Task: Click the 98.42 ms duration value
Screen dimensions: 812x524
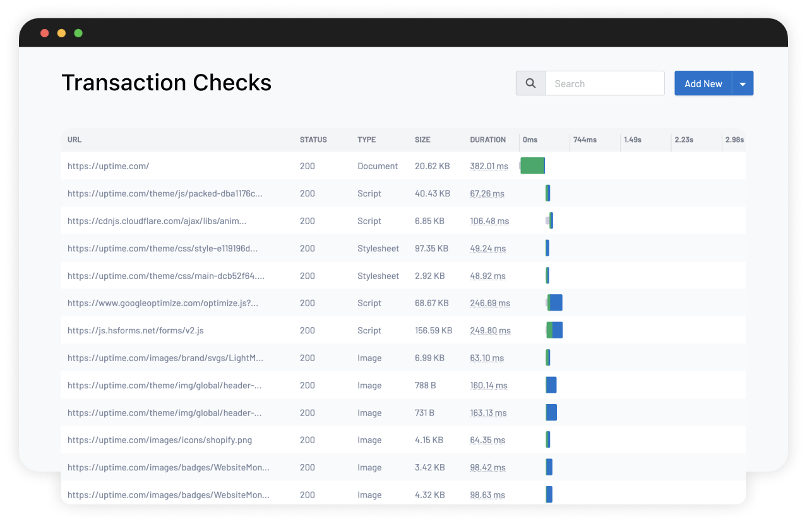Action: click(x=487, y=467)
